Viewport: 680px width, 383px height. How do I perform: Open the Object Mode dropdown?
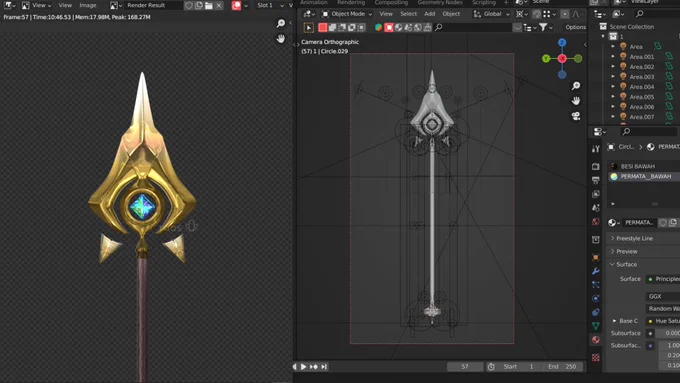pos(347,14)
